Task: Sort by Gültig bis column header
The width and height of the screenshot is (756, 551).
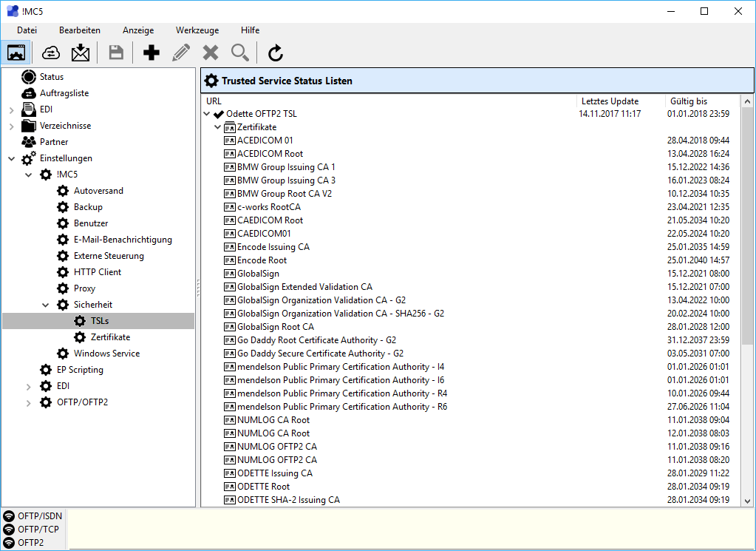Action: (702, 101)
